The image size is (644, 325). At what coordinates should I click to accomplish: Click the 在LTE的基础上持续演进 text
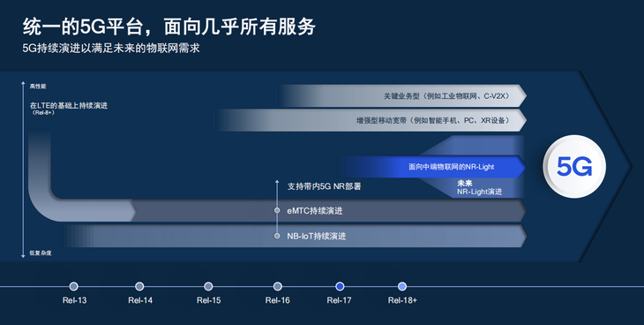tap(69, 106)
